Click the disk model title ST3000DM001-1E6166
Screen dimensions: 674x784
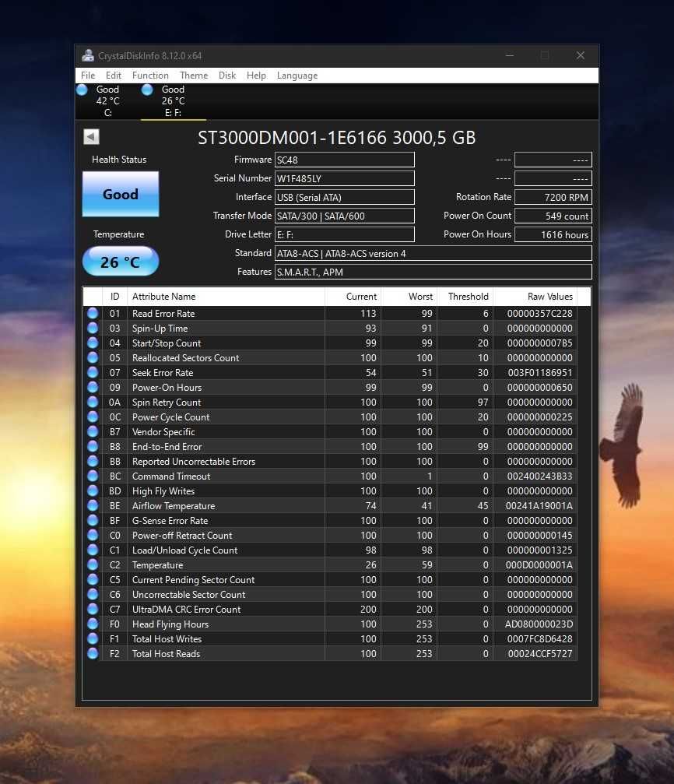pyautogui.click(x=336, y=138)
